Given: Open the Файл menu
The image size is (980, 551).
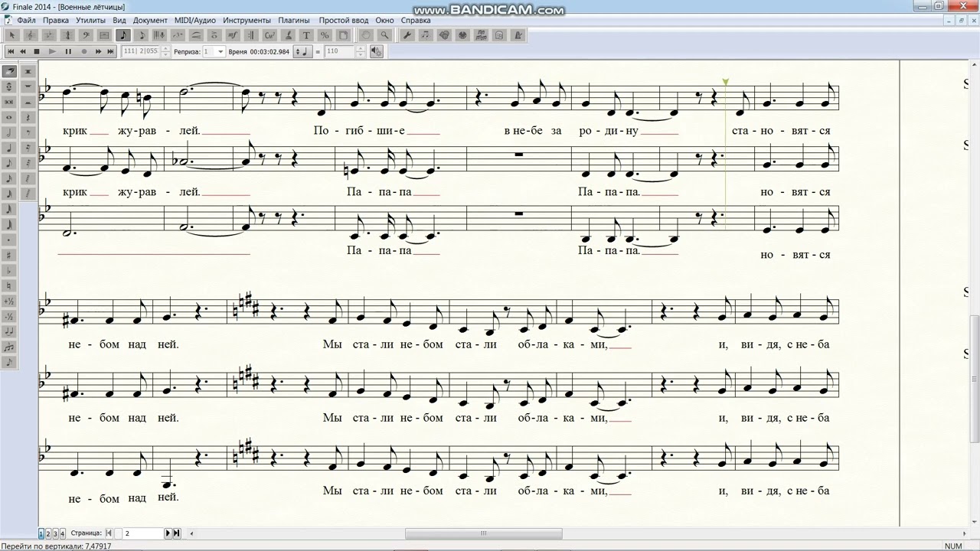Looking at the screenshot, I should (25, 20).
